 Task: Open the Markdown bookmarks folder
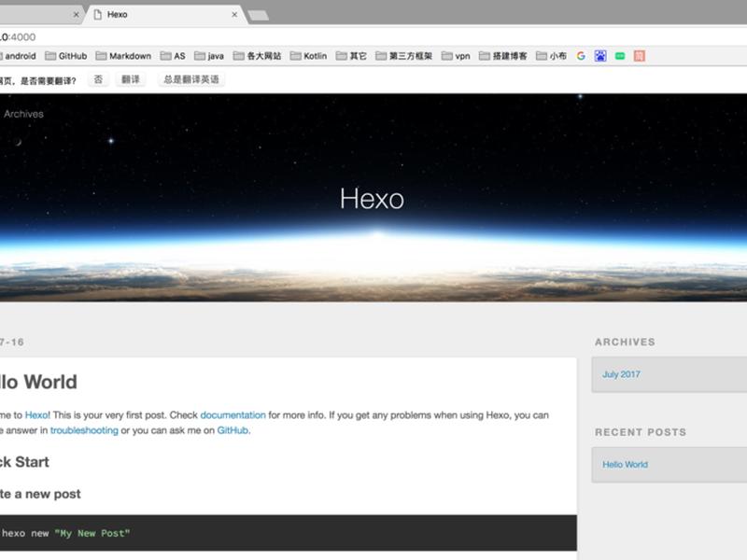123,56
